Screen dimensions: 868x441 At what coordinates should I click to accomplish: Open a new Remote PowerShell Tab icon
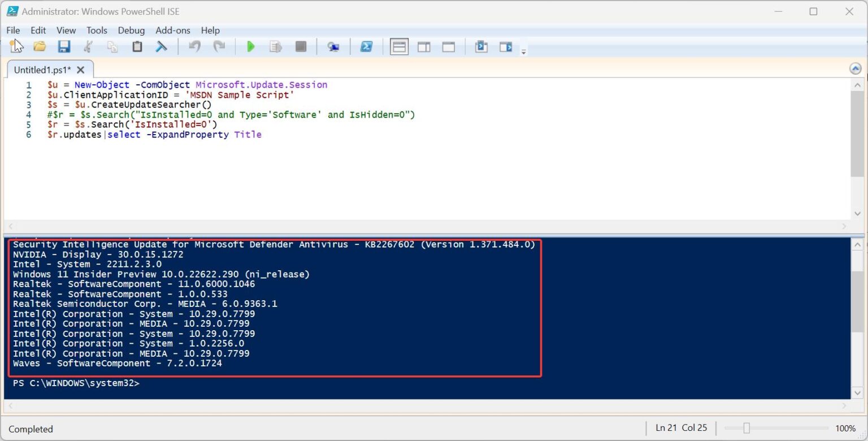(x=333, y=46)
